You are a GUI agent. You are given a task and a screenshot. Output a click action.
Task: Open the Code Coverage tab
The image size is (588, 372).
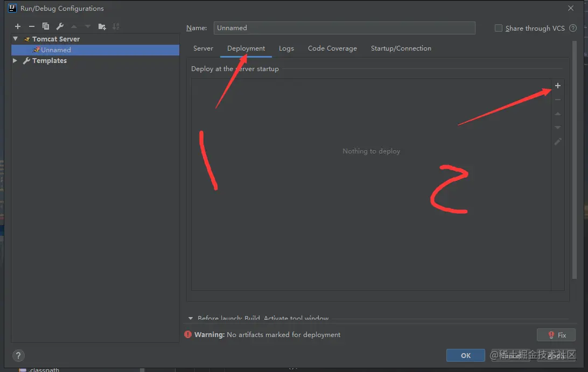pos(332,48)
